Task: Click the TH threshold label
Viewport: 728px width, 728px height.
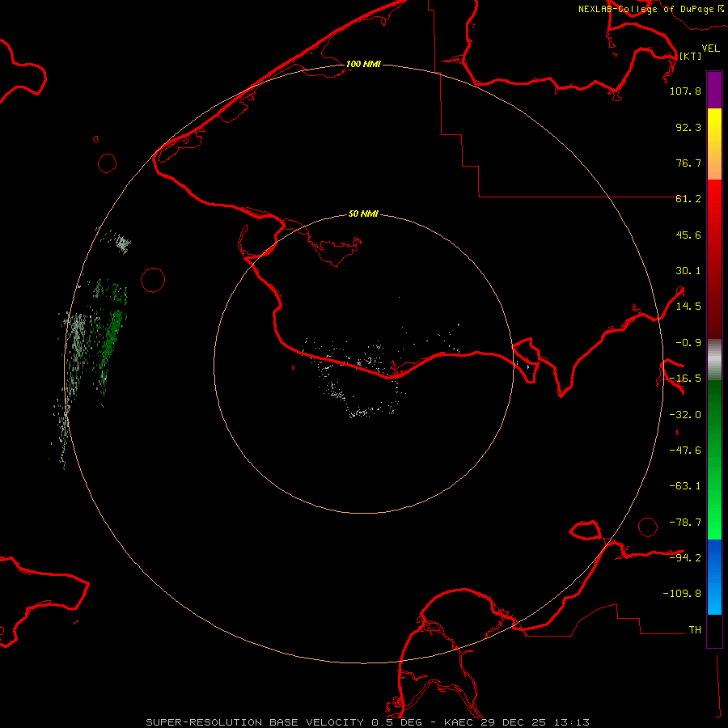Action: 695,630
